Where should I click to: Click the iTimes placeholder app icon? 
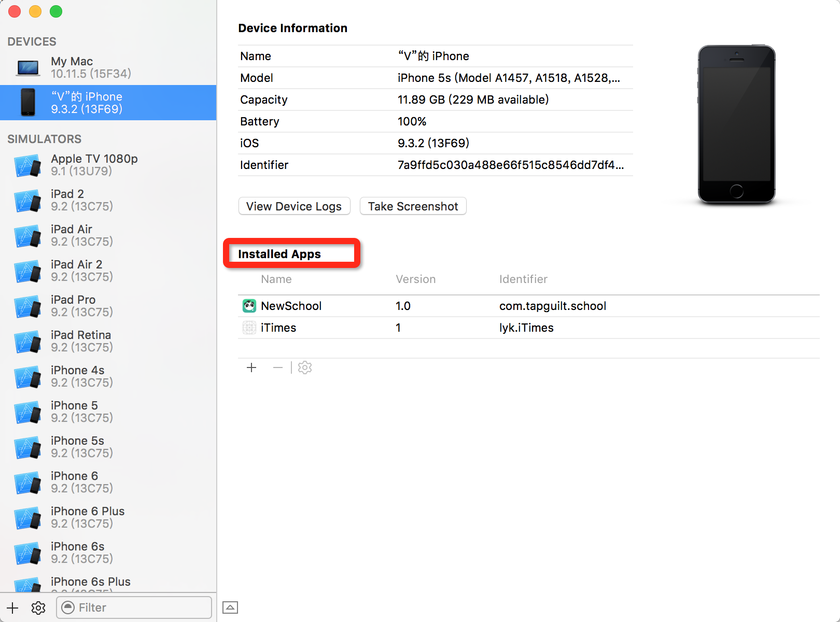pyautogui.click(x=249, y=328)
